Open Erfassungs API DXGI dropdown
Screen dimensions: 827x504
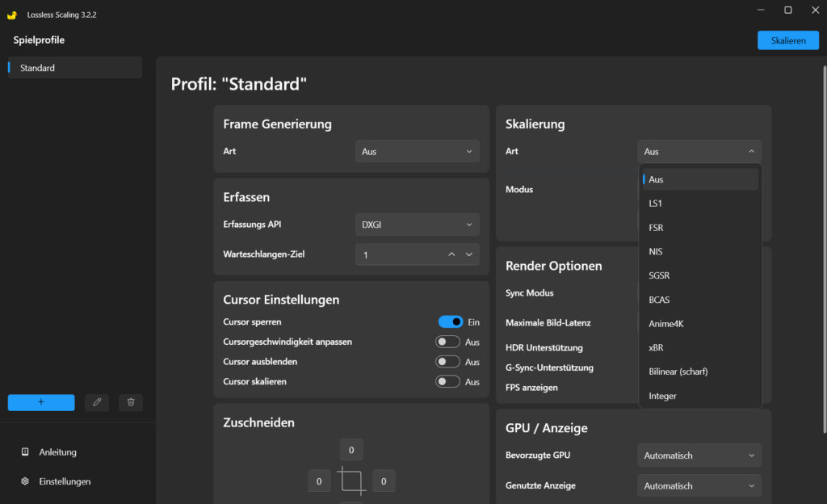[418, 225]
